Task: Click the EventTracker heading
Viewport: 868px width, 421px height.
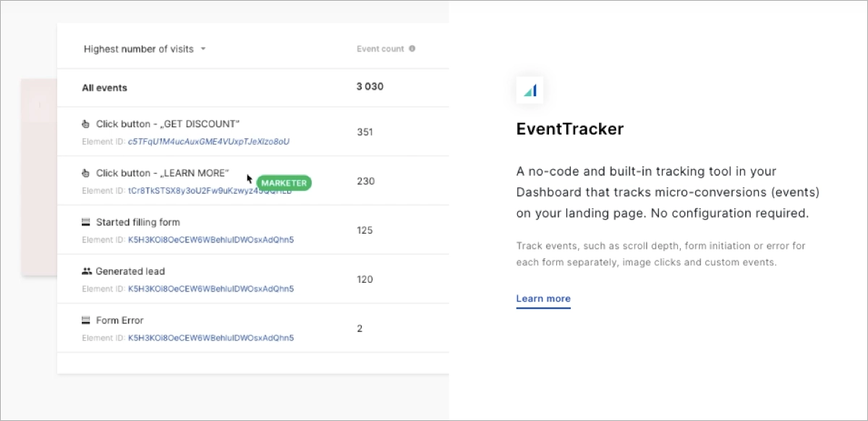Action: point(570,129)
